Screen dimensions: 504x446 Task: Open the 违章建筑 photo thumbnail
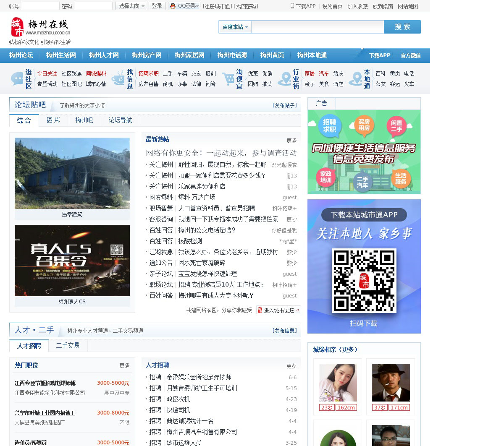(72, 173)
